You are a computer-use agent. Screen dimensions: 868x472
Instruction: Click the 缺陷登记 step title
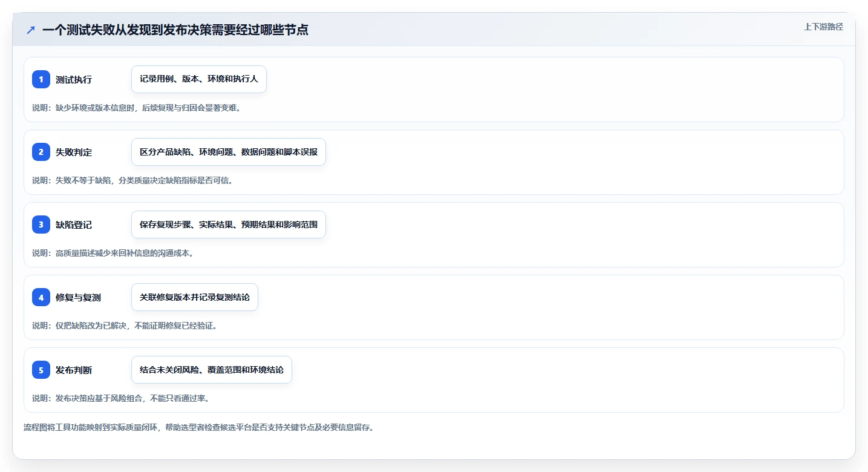[74, 225]
